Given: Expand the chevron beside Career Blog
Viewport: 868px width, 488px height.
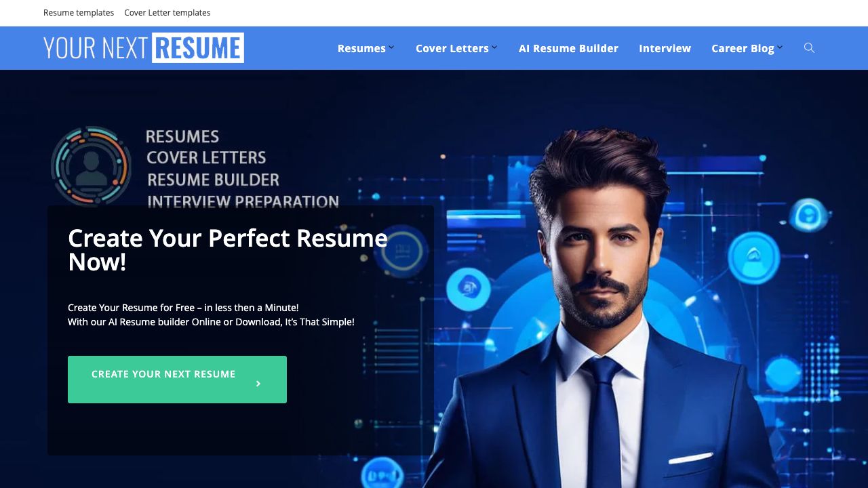Looking at the screenshot, I should tap(780, 47).
